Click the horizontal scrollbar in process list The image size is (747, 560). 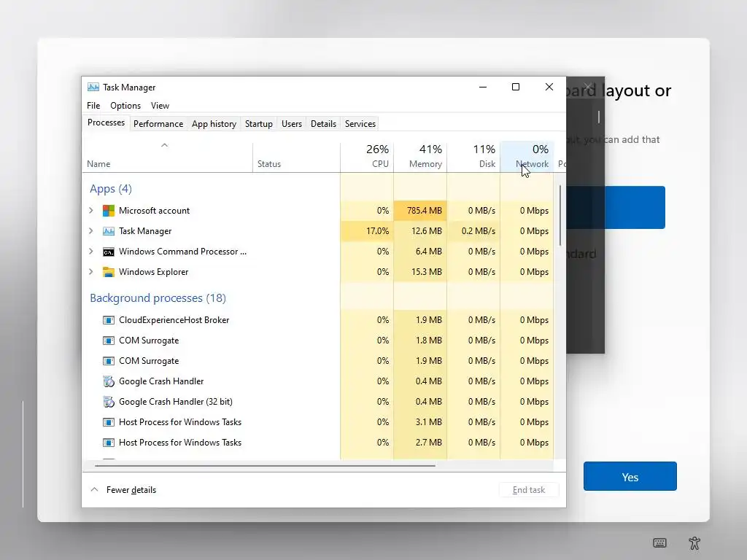tap(265, 466)
